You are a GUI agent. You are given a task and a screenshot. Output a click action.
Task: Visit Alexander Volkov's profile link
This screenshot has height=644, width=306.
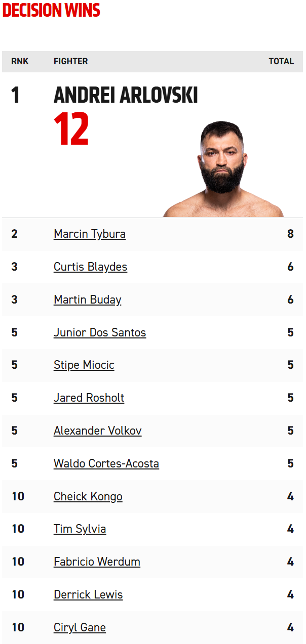98,431
